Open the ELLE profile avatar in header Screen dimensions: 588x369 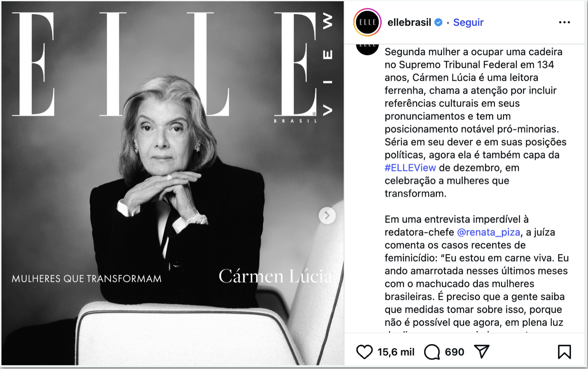coord(367,22)
